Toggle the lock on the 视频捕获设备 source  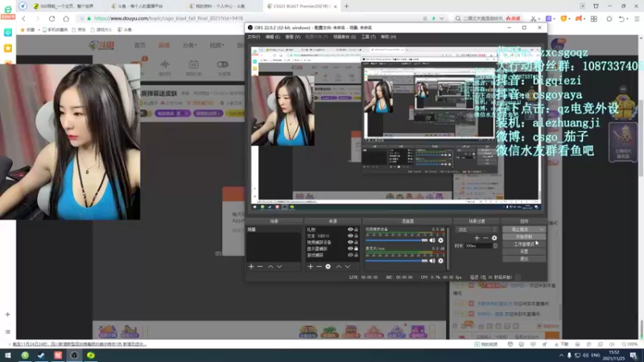(356, 242)
